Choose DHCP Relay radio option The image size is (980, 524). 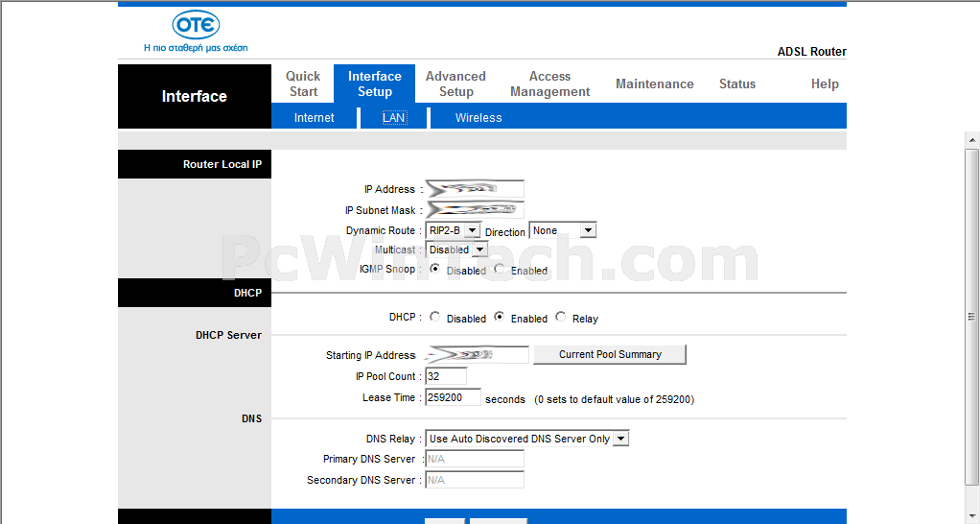[x=561, y=317]
